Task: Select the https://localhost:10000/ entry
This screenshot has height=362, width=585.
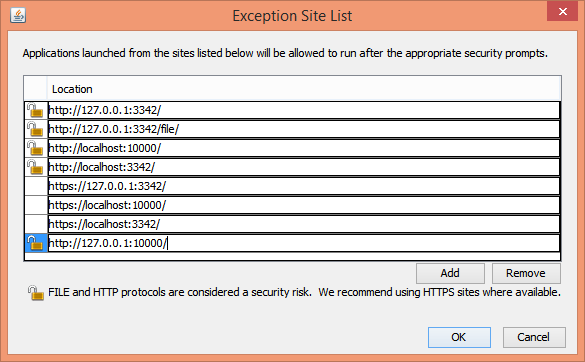Action: [304, 205]
